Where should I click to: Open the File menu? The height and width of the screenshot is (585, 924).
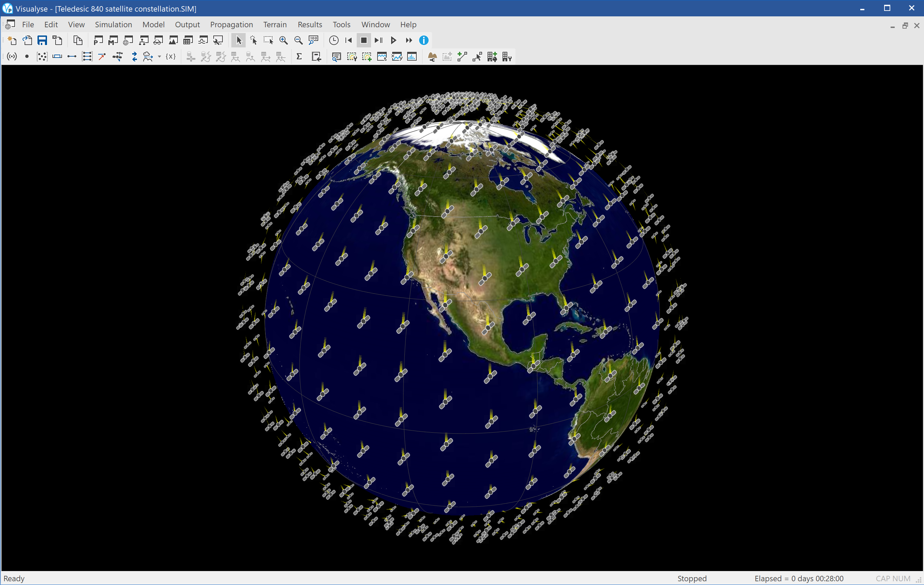click(28, 25)
